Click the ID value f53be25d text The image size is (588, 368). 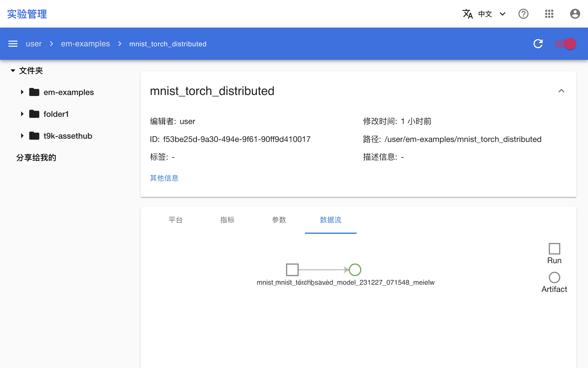click(x=237, y=139)
